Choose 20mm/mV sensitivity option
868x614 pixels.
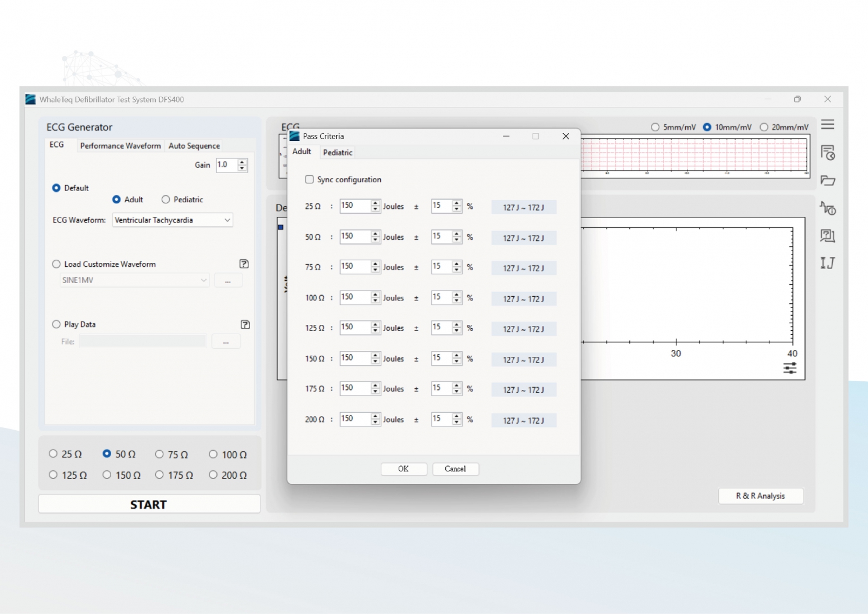[764, 127]
